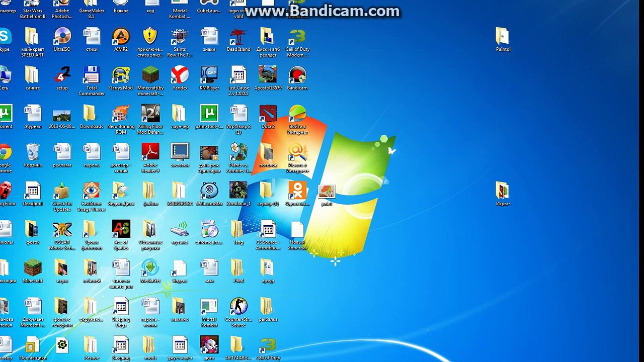Select the лаунчер folder
Screen dimensions: 644x362
180,117
